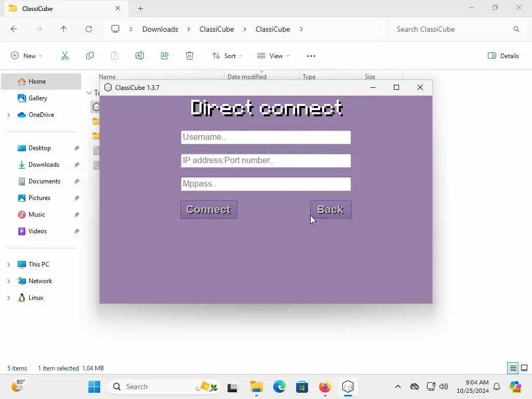Click the ClassiCube cube icon in title bar

click(x=108, y=87)
